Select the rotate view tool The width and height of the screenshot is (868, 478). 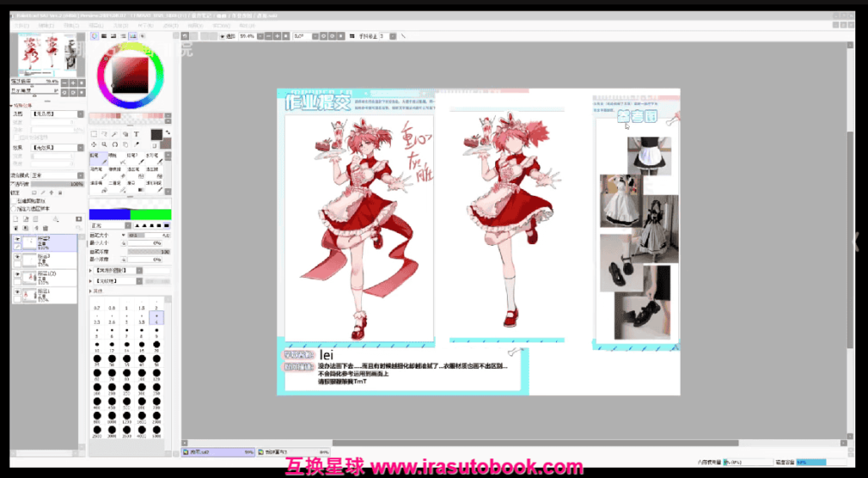point(114,144)
